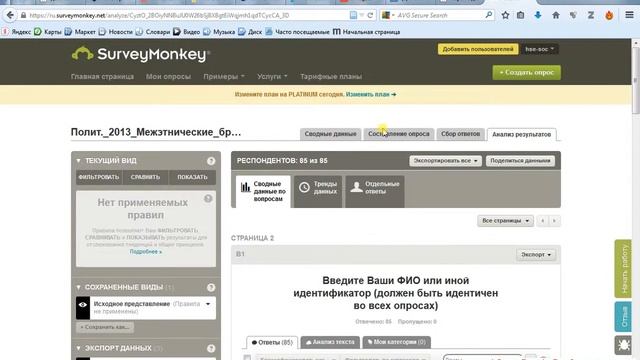The image size is (640, 360).
Task: Go to browser home page icon
Action: tap(556, 16)
